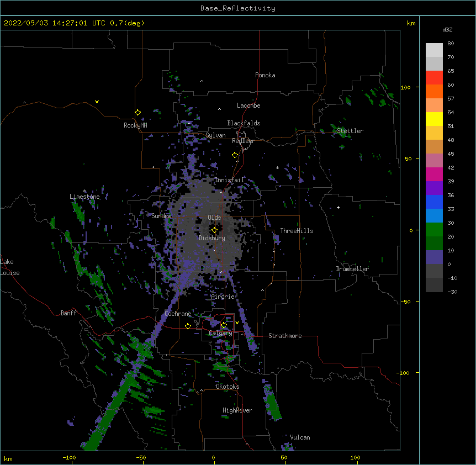Select the radar site diamond between Olds and Didsbury
Image resolution: width=476 pixels, height=465 pixels.
[x=214, y=230]
